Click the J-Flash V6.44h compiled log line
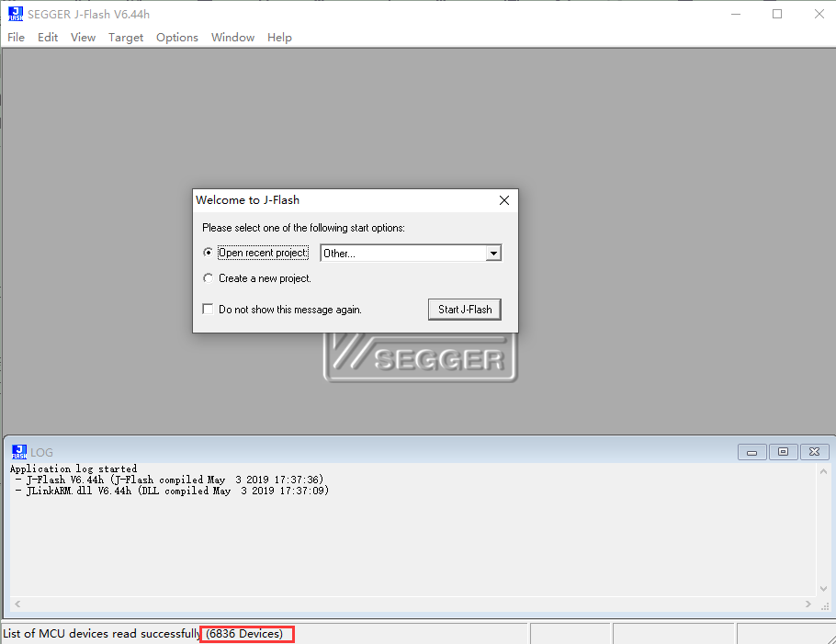 [x=170, y=480]
